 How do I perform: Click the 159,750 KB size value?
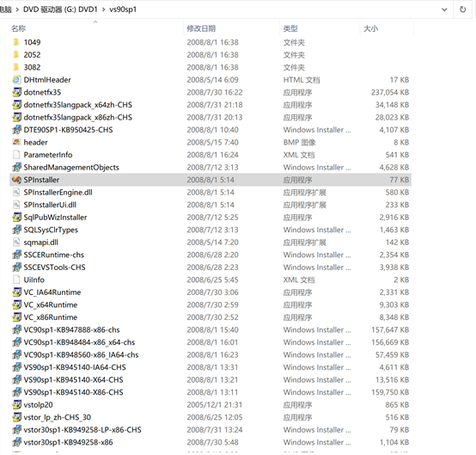click(390, 392)
